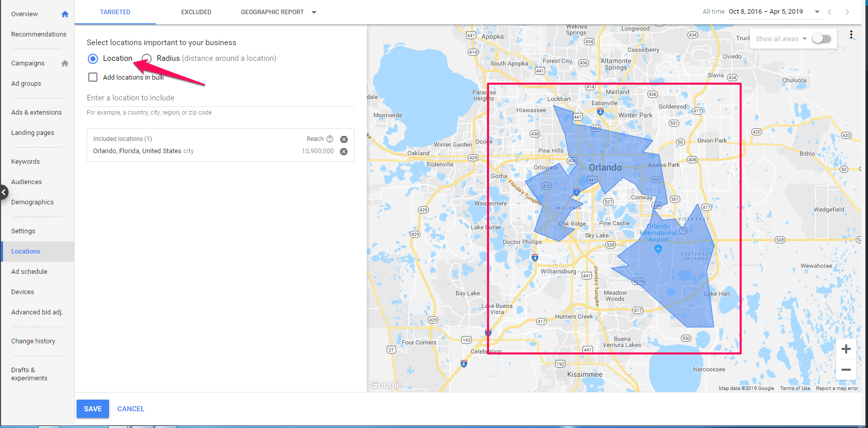868x428 pixels.
Task: Click the home icon next to Campaigns
Action: [65, 63]
